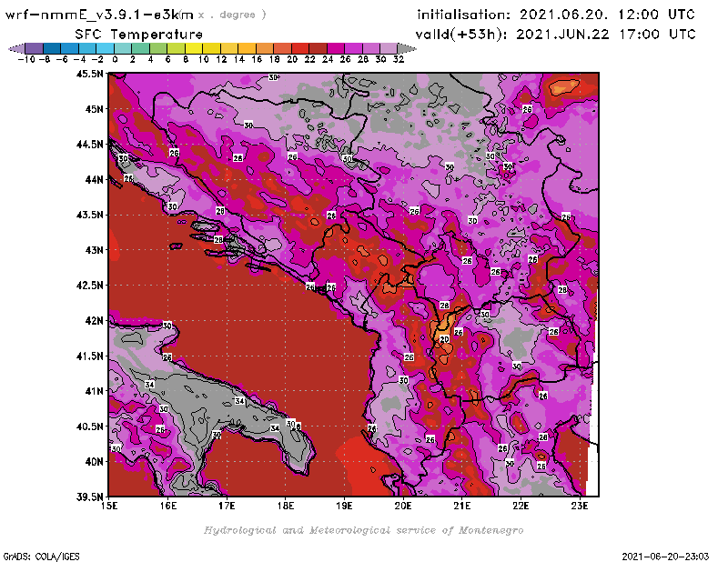
Task: Pick the light pink swatch between 30 and 32
Action: point(389,48)
